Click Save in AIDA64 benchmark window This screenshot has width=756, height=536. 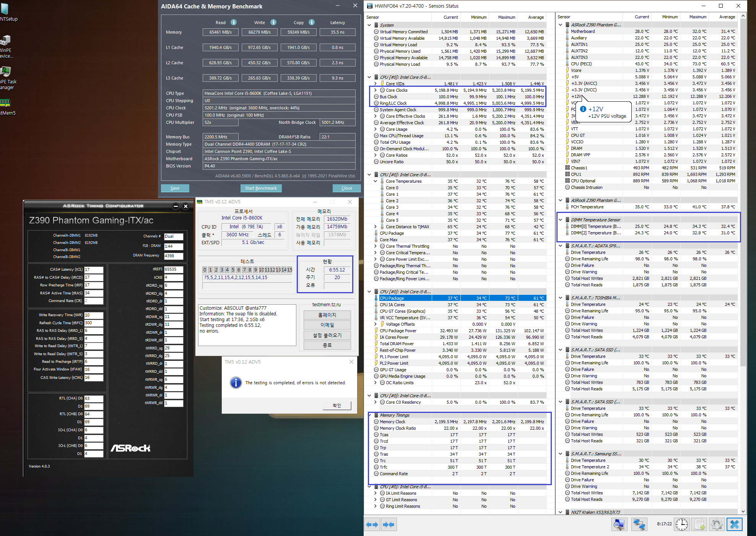click(175, 188)
